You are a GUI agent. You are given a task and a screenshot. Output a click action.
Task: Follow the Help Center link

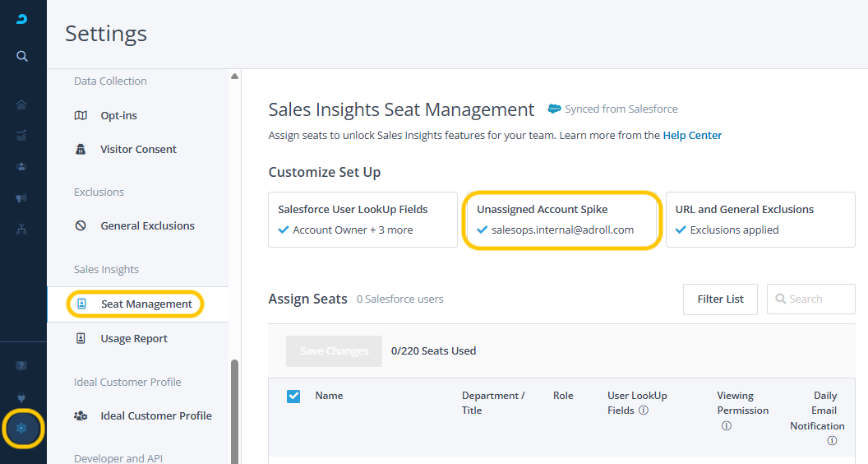click(692, 135)
